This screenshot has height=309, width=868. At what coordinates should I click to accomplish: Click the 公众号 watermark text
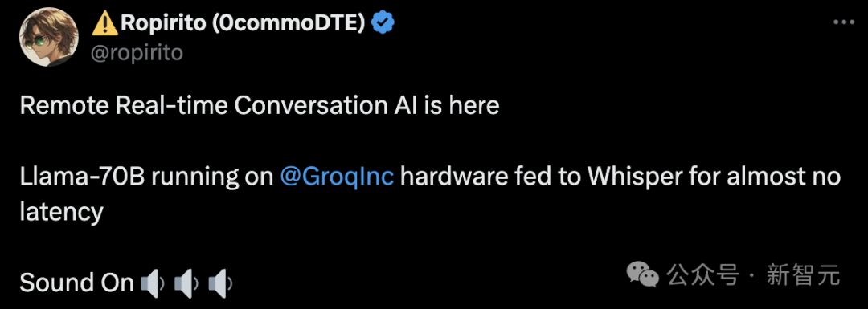coord(703,274)
